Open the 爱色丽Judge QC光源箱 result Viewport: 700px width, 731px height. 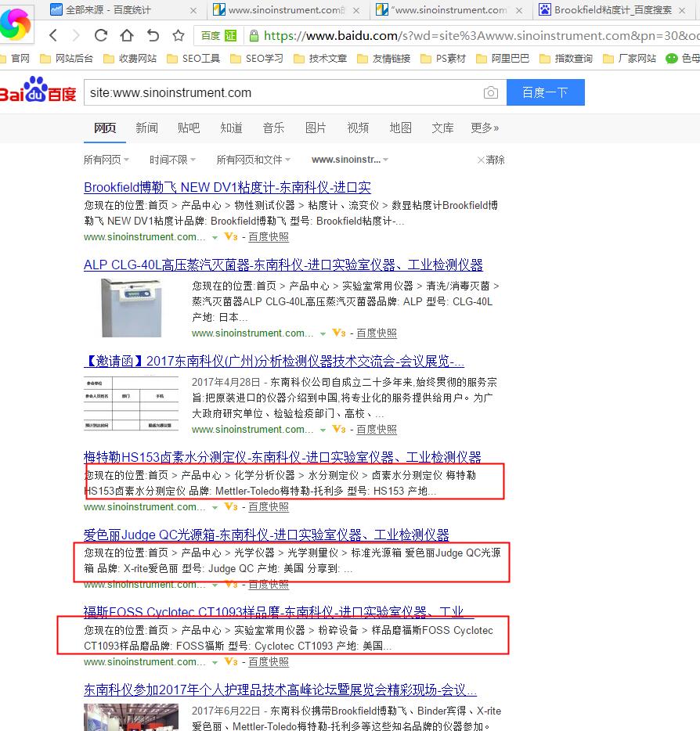(x=266, y=535)
